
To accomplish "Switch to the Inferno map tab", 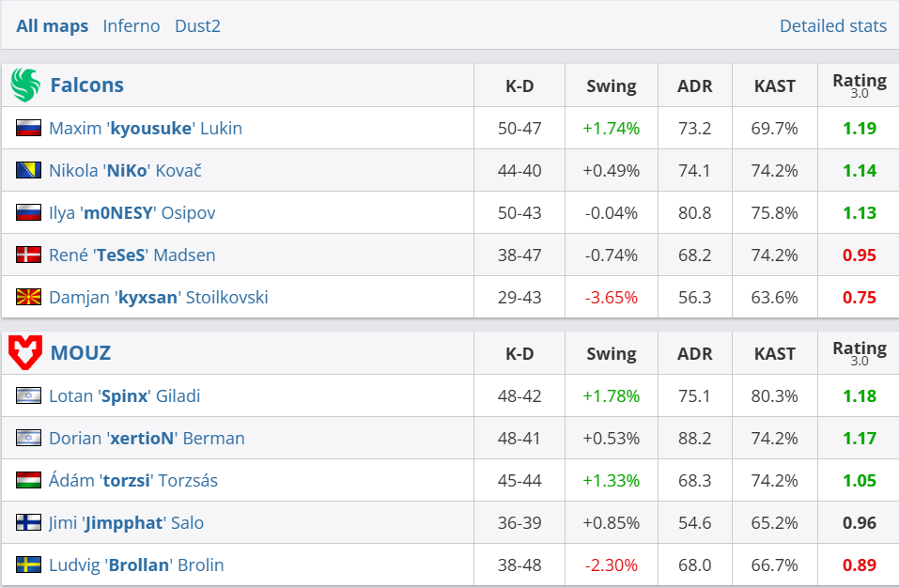I will tap(132, 26).
